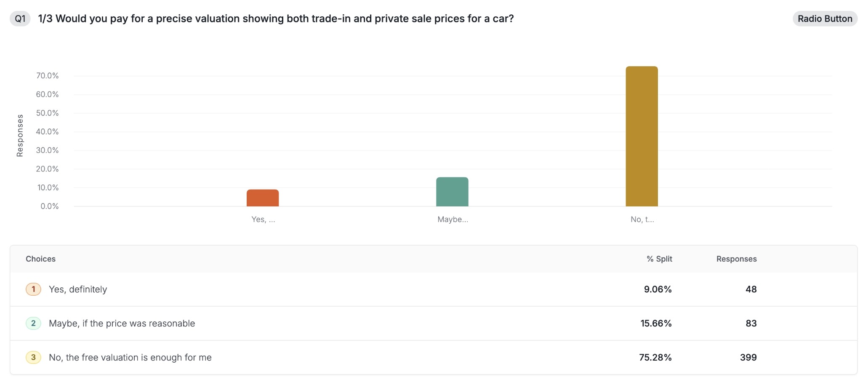Image resolution: width=868 pixels, height=385 pixels.
Task: Click the 'Maybe...' x-axis label
Action: (453, 219)
